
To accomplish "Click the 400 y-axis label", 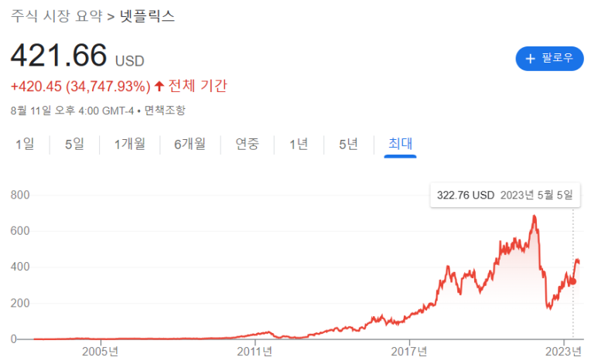I will tap(20, 267).
